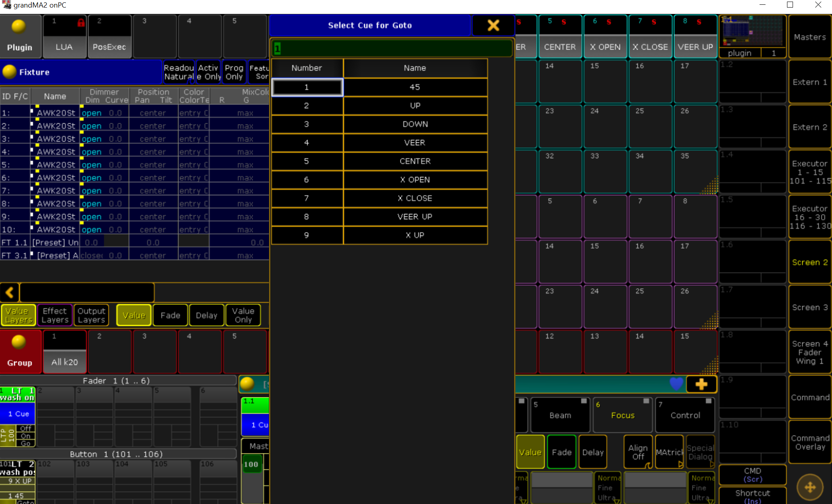
Task: Click the yellow ball in Fixture sheet title
Action: point(9,72)
